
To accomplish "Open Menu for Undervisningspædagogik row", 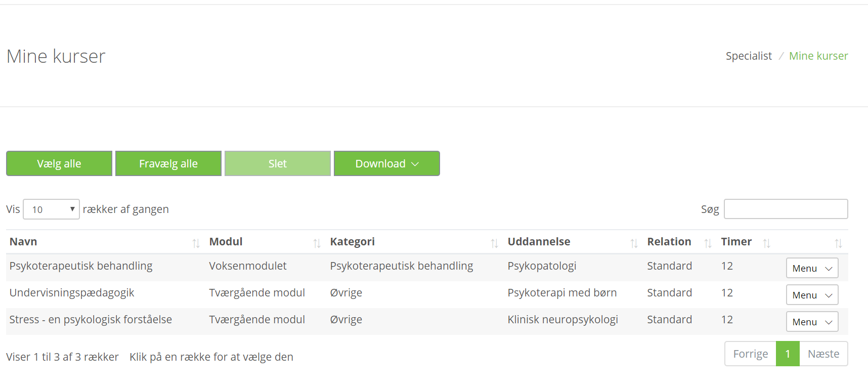I will [812, 295].
